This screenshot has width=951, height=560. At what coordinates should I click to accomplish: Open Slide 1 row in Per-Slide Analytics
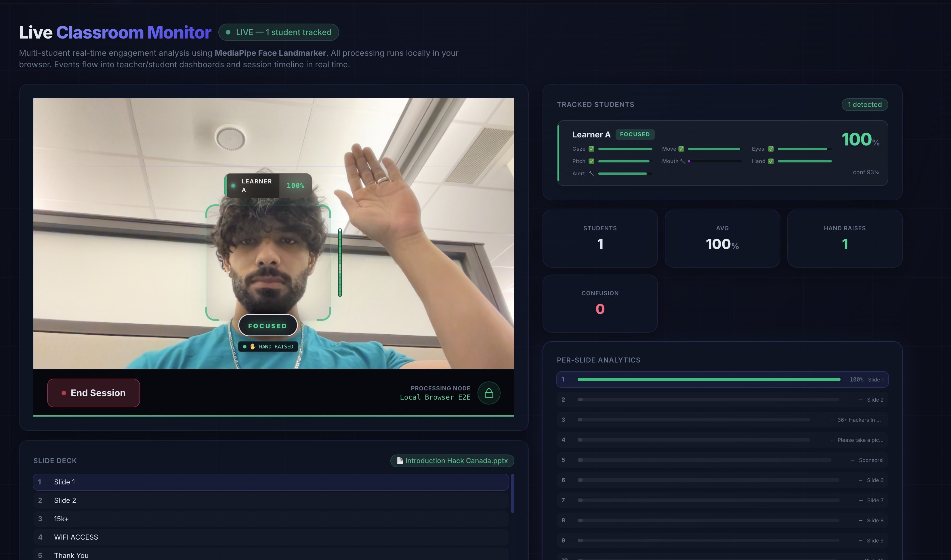coord(722,380)
